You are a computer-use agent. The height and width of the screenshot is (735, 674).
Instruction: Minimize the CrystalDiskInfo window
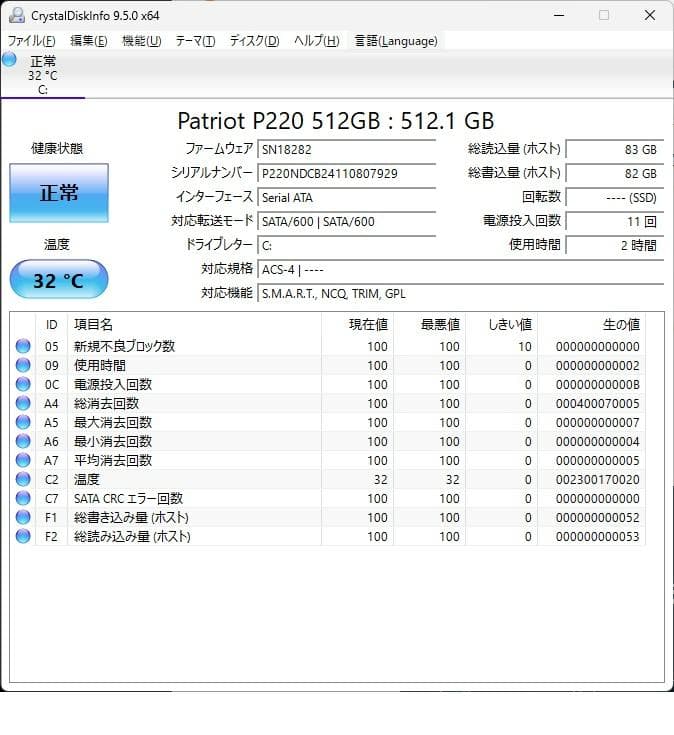(x=559, y=15)
